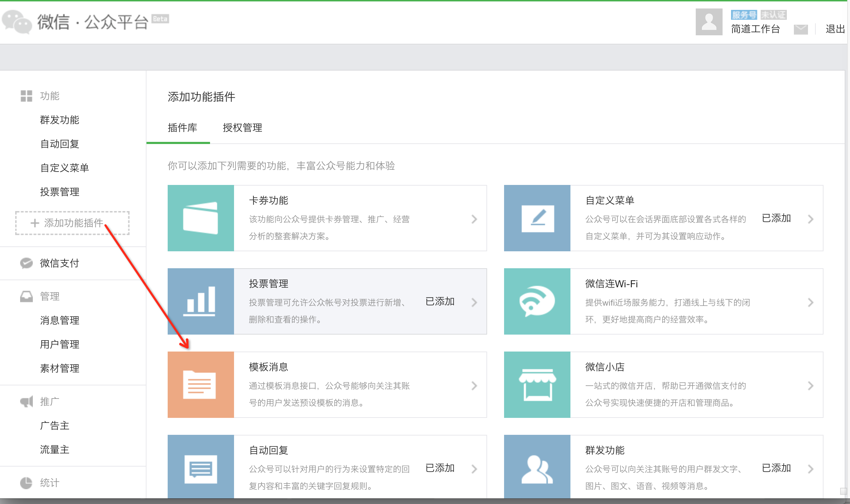Click the 微信连Wi-Fi signal icon
The image size is (850, 504).
537,301
